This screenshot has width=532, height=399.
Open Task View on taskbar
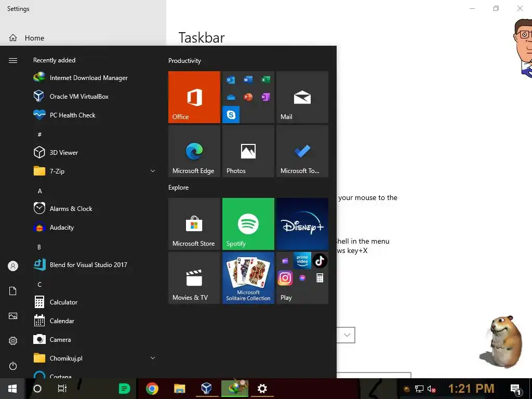[62, 389]
